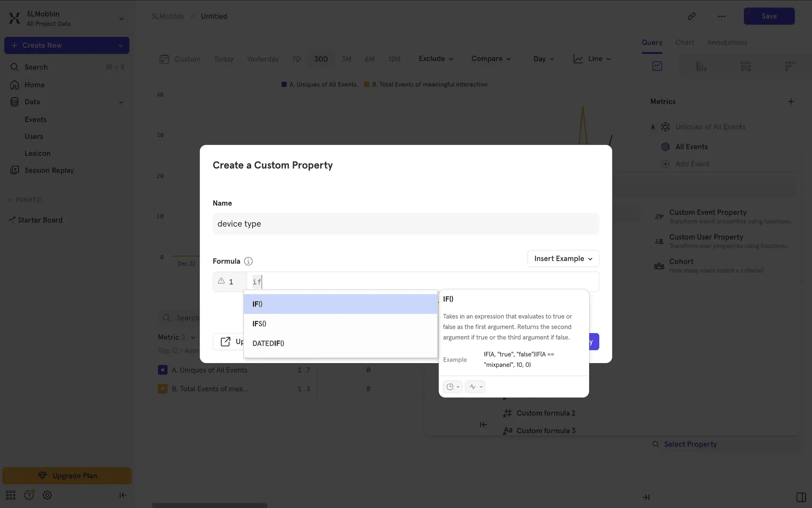812x508 pixels.
Task: Toggle metric A Uniques of All Events checkbox
Action: coord(162,370)
